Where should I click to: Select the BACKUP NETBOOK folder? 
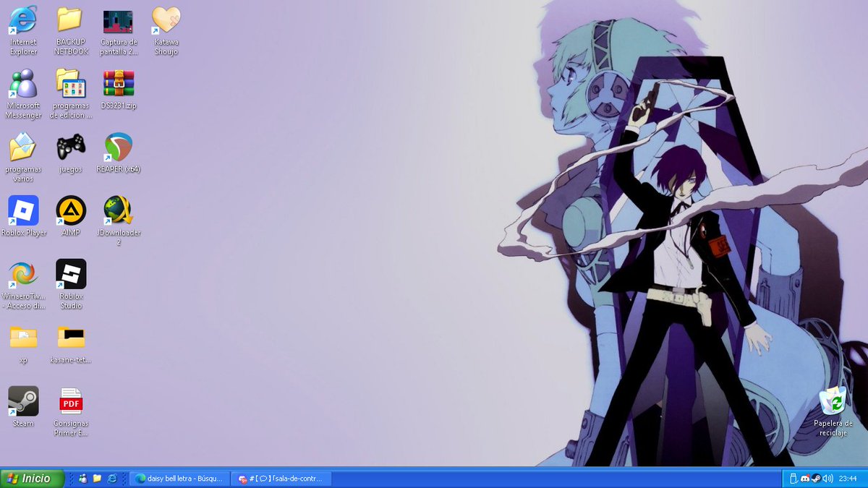click(x=71, y=31)
